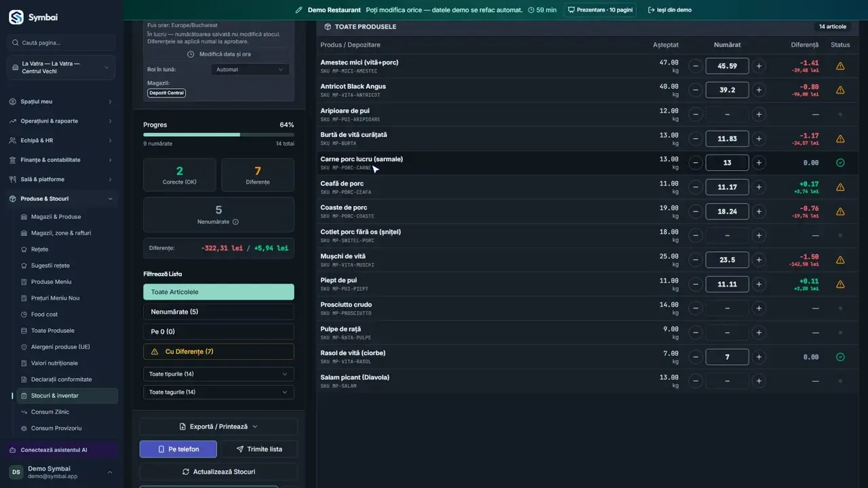Expand Operațiuni & rapoarte menu section

[61, 121]
